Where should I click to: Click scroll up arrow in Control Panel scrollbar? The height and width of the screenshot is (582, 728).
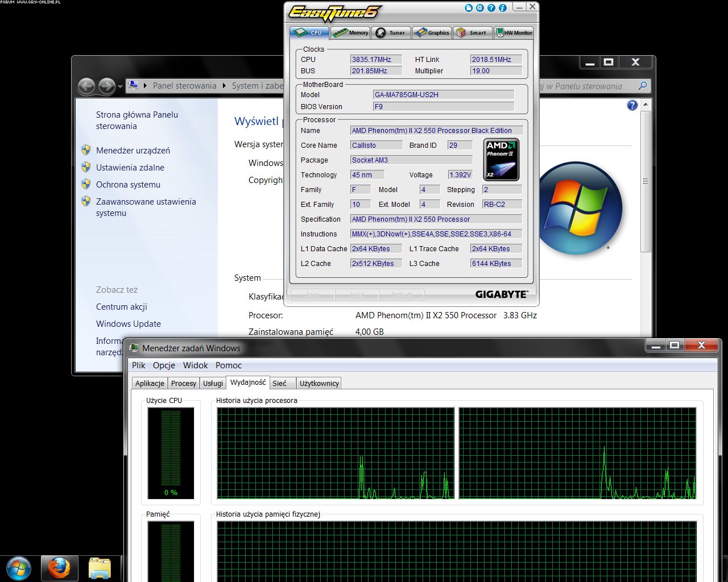[646, 105]
